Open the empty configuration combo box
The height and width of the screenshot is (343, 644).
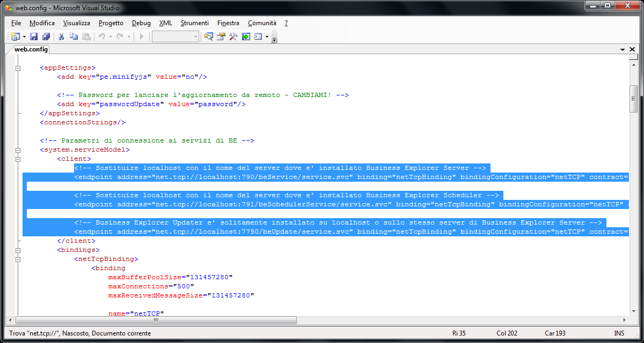click(175, 36)
